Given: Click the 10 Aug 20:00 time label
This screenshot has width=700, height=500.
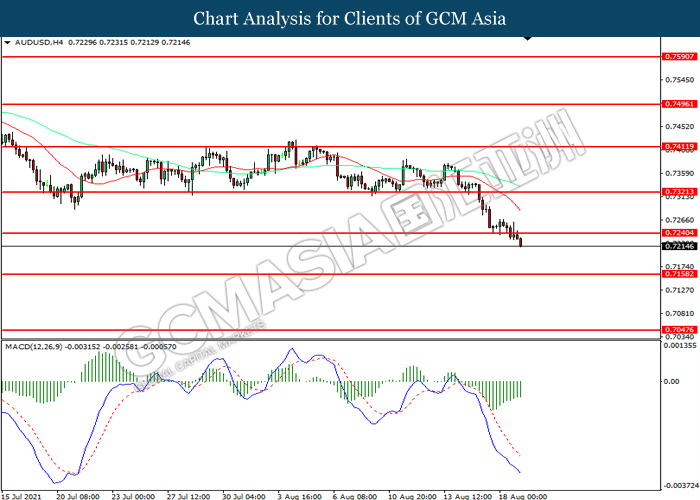Looking at the screenshot, I should click(x=412, y=496).
